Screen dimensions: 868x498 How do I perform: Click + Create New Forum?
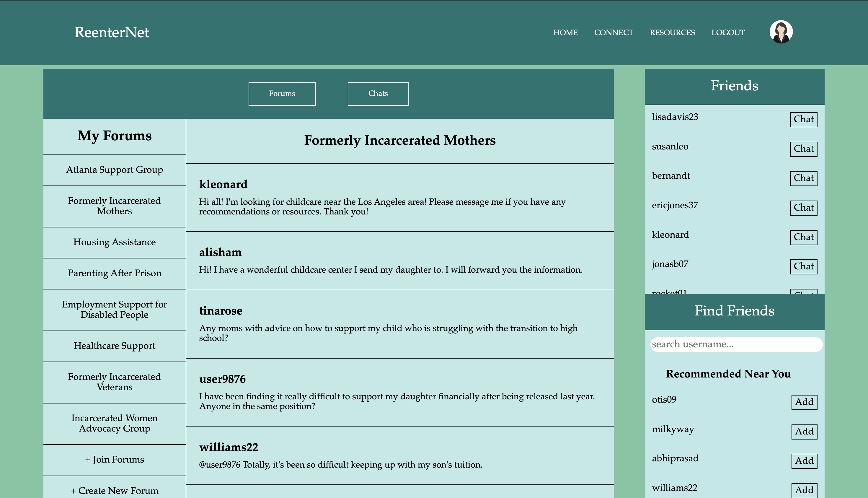click(x=115, y=491)
